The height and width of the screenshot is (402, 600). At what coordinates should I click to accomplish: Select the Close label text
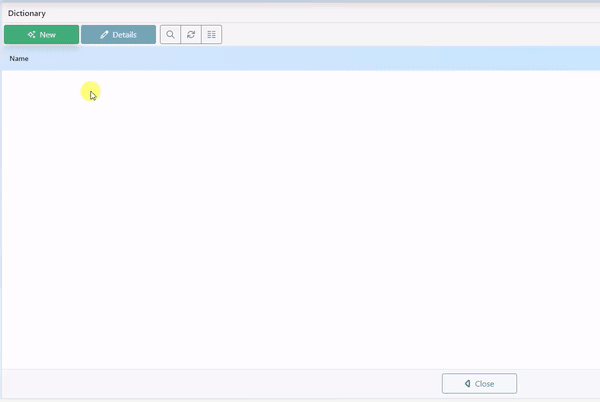(485, 384)
